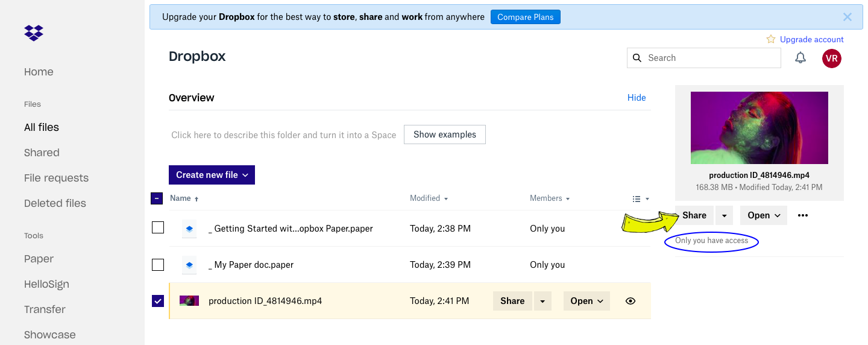This screenshot has height=345, width=868.
Task: Click the Show examples button
Action: point(445,135)
